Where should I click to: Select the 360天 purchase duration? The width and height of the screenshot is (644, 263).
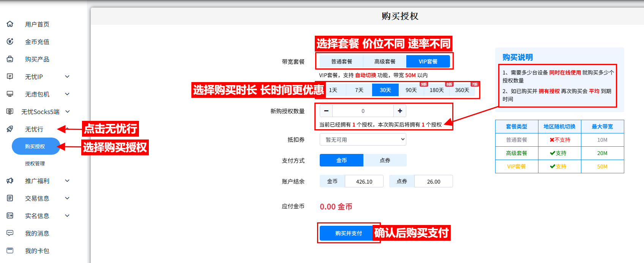pos(462,90)
